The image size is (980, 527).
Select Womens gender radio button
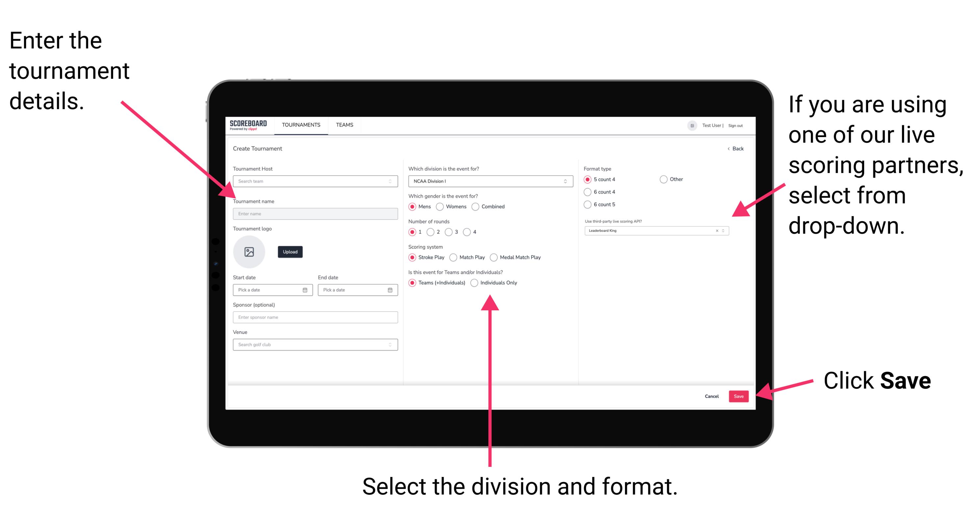tap(441, 206)
